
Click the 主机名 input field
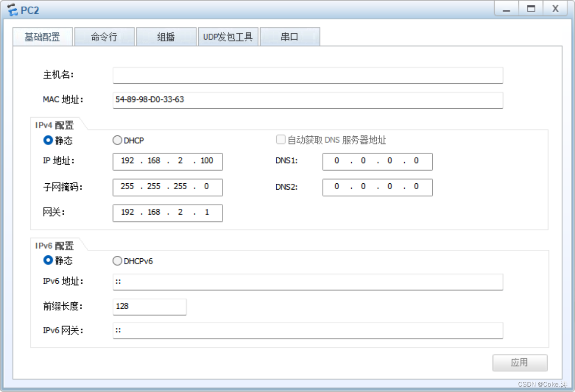307,75
